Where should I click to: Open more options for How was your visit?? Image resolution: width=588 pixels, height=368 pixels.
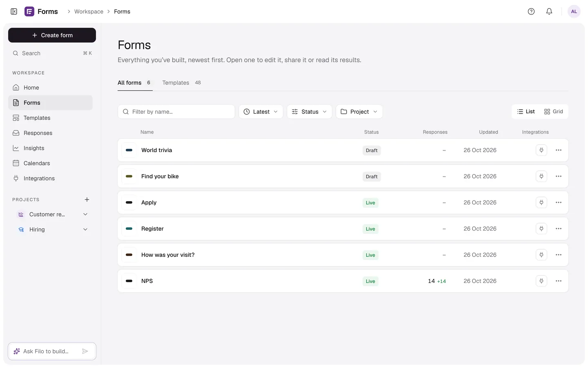pyautogui.click(x=559, y=255)
